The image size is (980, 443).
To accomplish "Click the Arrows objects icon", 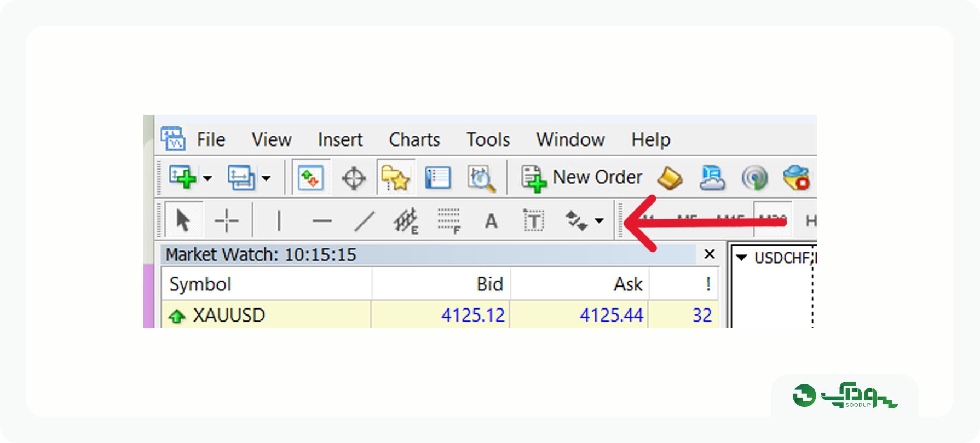I will point(576,221).
